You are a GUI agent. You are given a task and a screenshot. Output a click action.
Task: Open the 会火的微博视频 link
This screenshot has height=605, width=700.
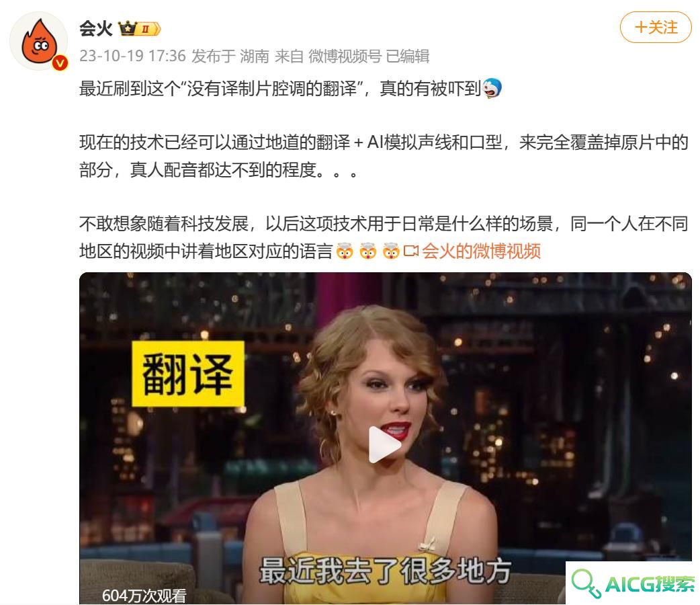point(481,251)
